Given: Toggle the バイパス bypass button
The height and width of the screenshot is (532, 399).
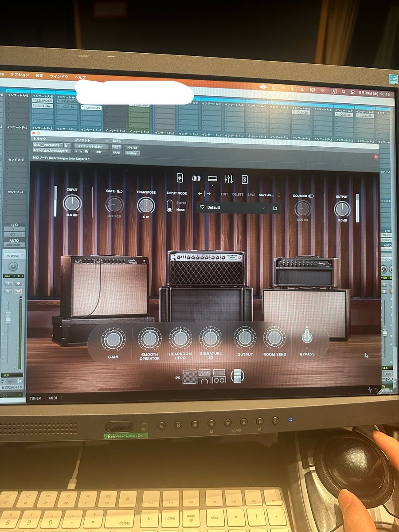Looking at the screenshot, I should pos(132,147).
